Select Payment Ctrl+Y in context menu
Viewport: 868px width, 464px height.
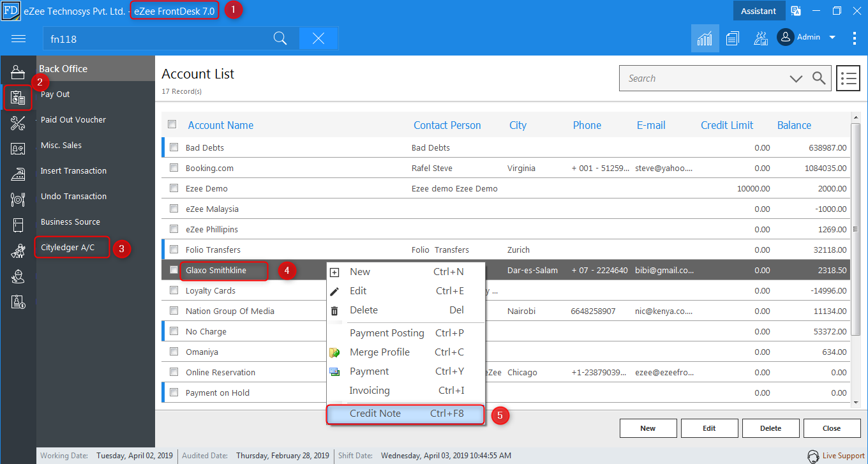pos(406,371)
